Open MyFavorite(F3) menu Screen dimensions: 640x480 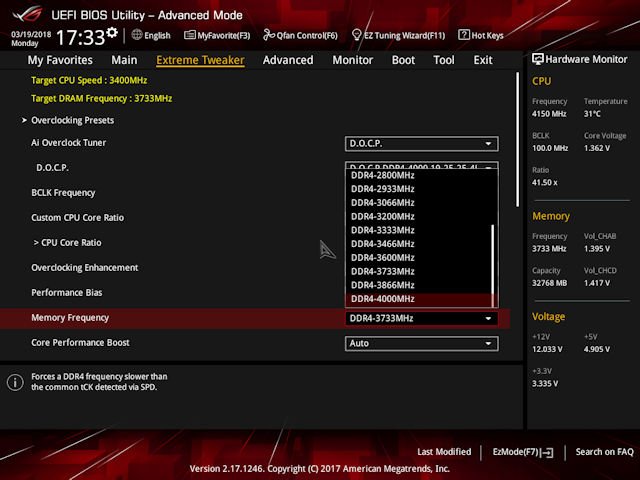coord(217,35)
